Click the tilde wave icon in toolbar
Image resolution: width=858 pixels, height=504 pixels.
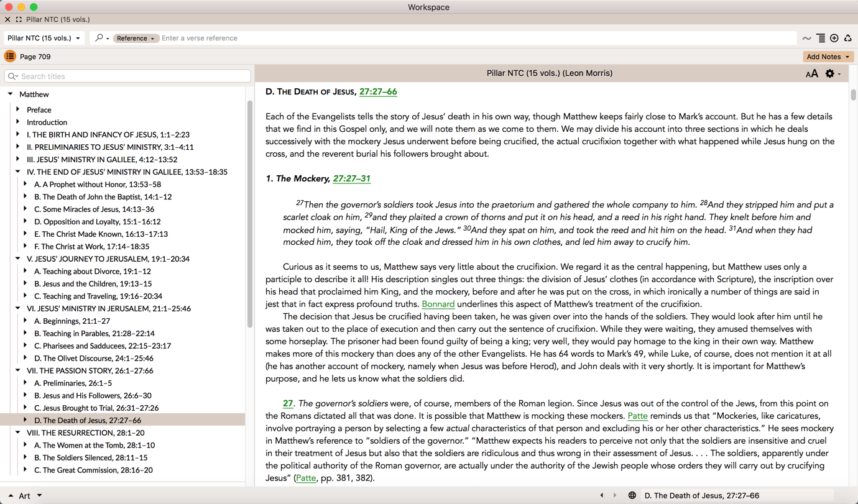coord(806,39)
